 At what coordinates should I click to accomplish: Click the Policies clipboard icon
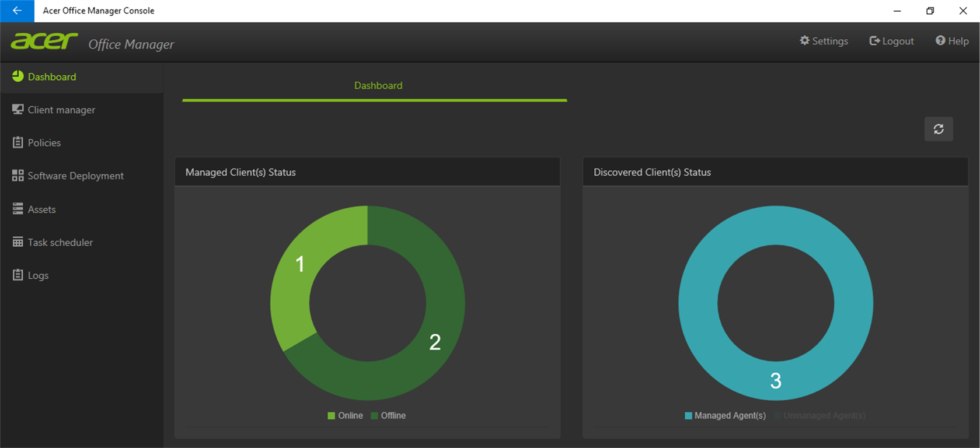coord(18,142)
